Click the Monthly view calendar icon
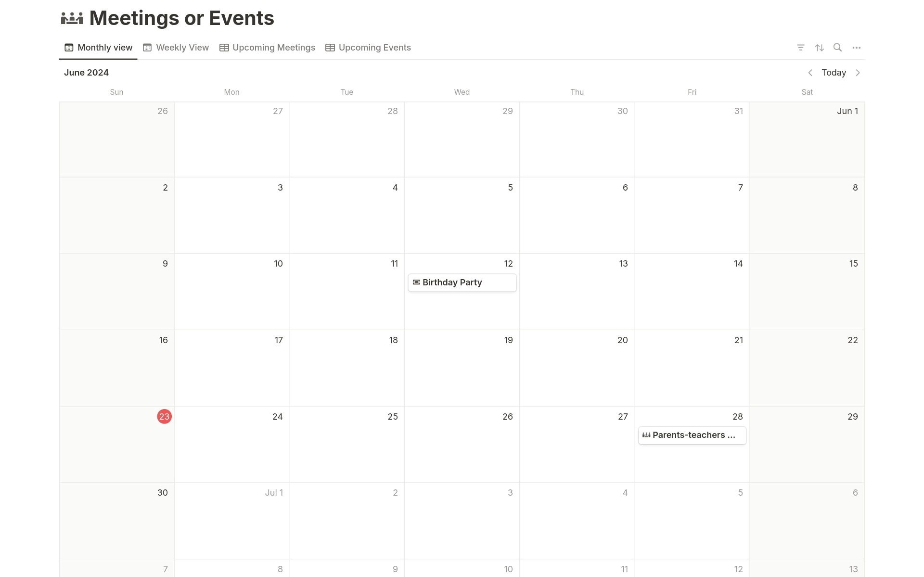This screenshot has height=577, width=924. click(x=68, y=47)
